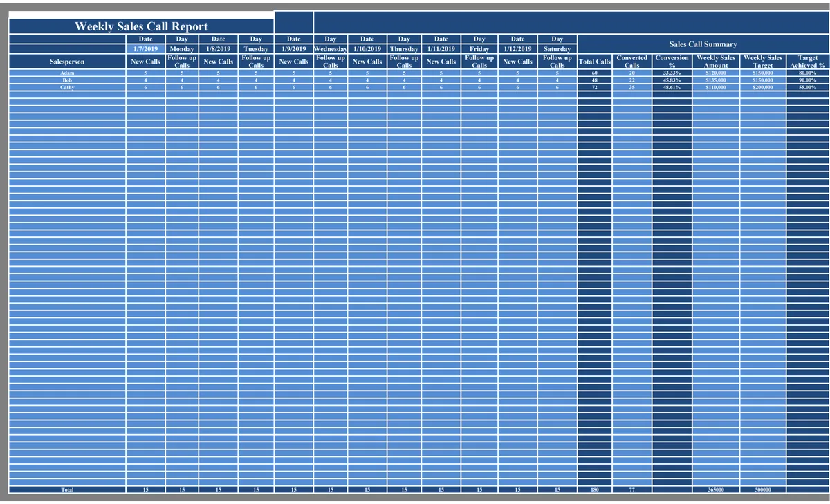The image size is (830, 504).
Task: Click the "Weekly Sales Amount" column header
Action: coord(716,62)
